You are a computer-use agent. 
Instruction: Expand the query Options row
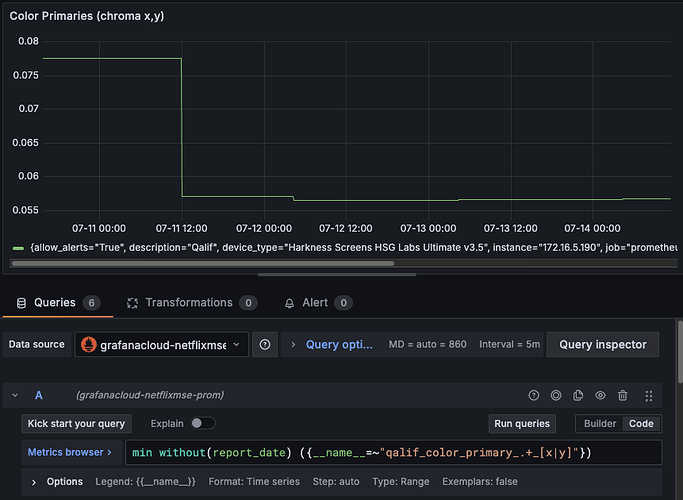tap(57, 482)
